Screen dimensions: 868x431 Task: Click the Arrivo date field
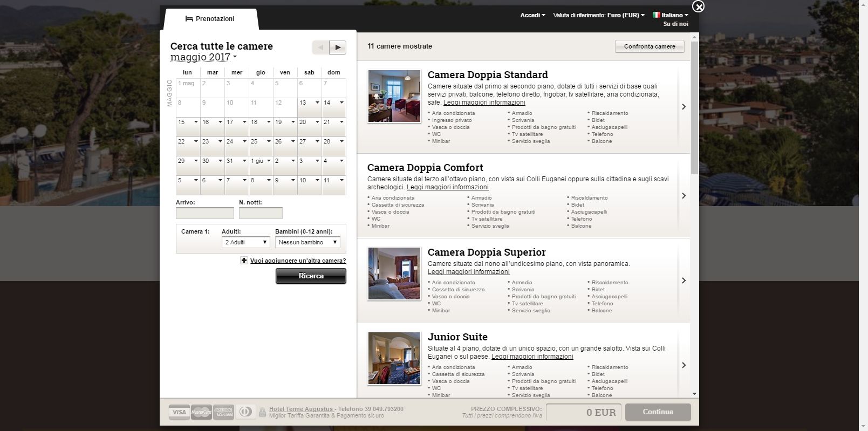(x=205, y=213)
